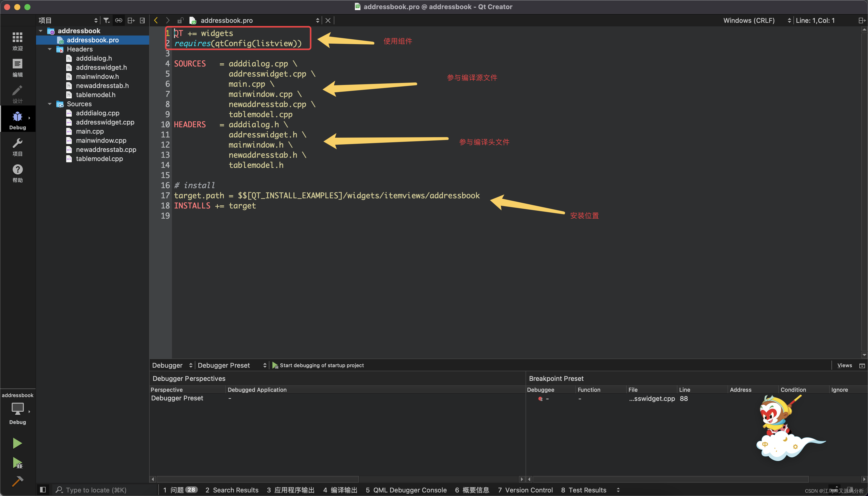Click the green Run button
This screenshot has width=868, height=496.
17,443
